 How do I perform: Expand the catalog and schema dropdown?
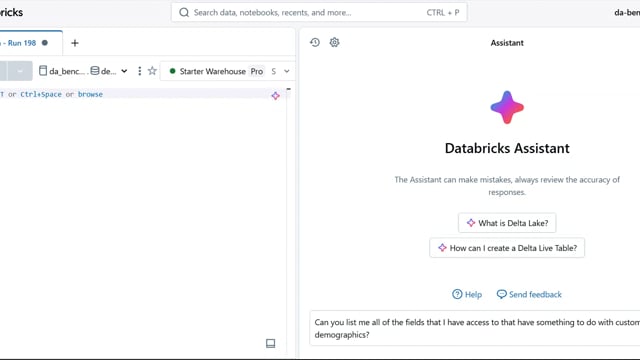pyautogui.click(x=124, y=71)
